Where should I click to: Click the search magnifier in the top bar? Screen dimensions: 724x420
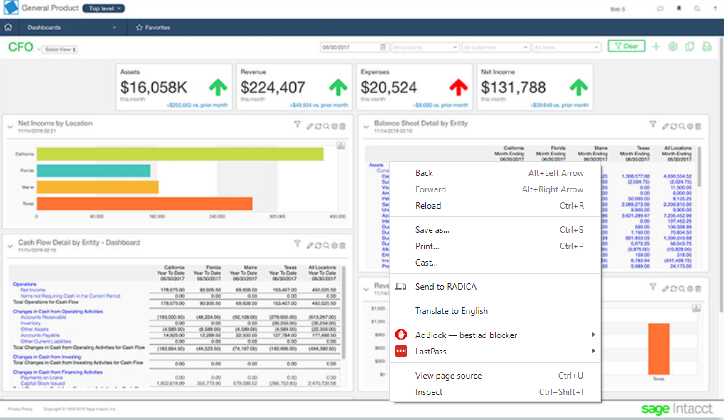[697, 8]
